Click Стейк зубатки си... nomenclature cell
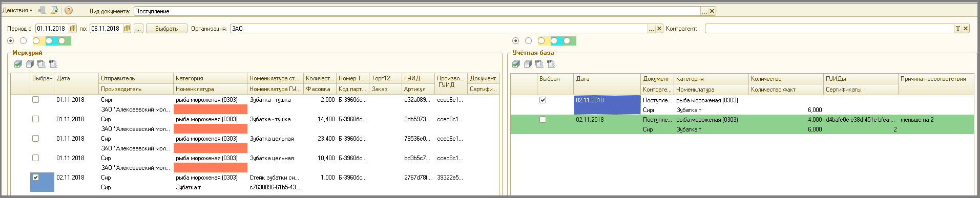Screen dimensions: 980x198 [275, 178]
